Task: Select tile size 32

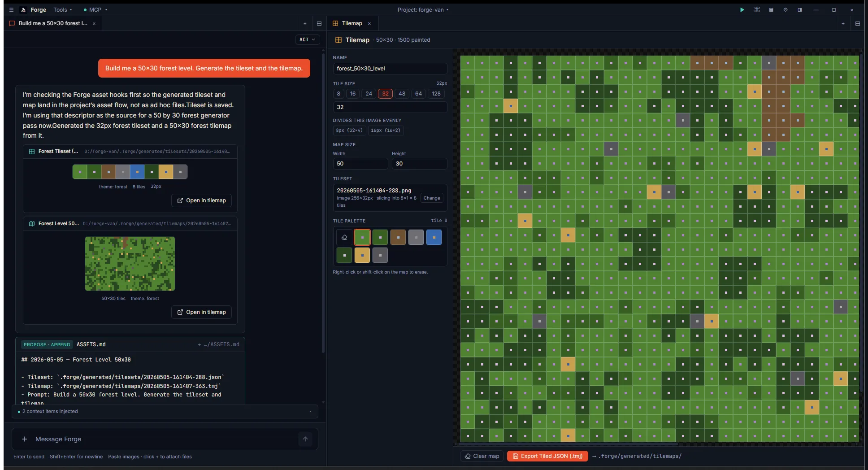Action: tap(385, 94)
